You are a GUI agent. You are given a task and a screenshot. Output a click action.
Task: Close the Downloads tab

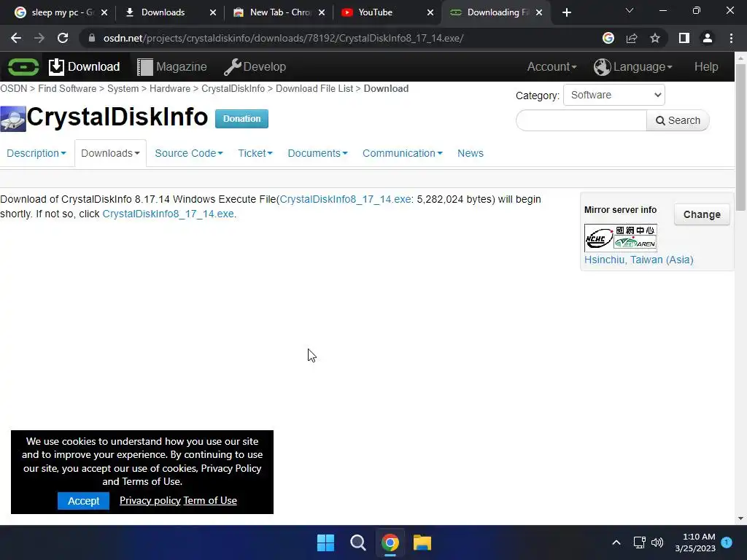pos(213,12)
